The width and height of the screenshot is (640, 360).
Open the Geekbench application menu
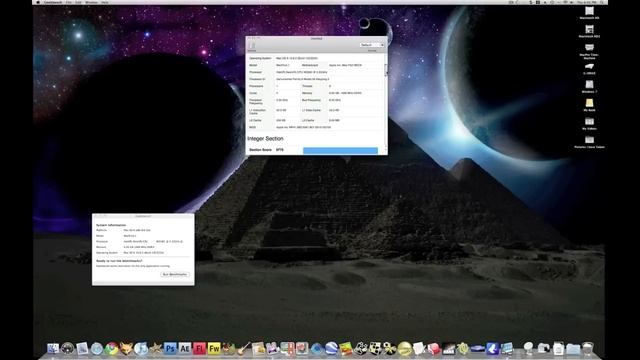coord(53,2)
